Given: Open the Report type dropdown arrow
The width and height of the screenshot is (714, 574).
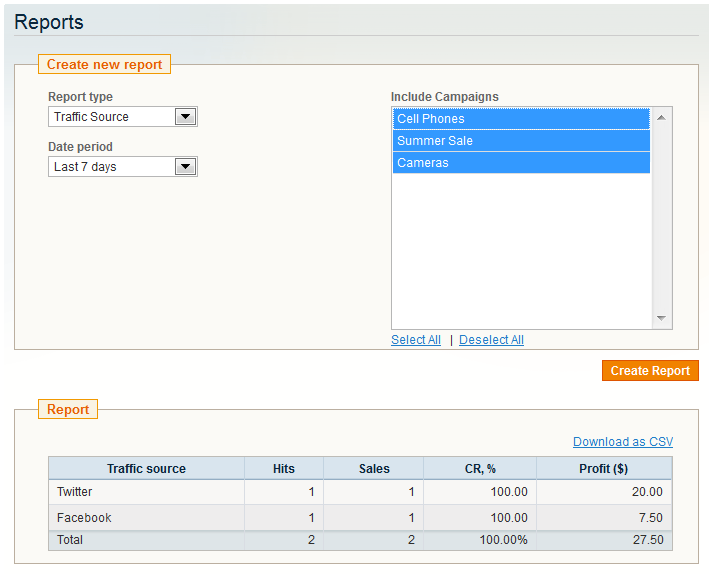Looking at the screenshot, I should [185, 117].
